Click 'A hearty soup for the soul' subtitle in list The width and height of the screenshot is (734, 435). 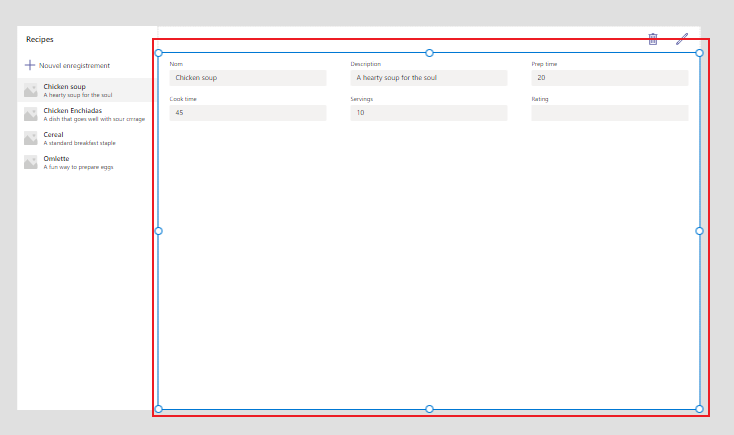(x=78, y=95)
